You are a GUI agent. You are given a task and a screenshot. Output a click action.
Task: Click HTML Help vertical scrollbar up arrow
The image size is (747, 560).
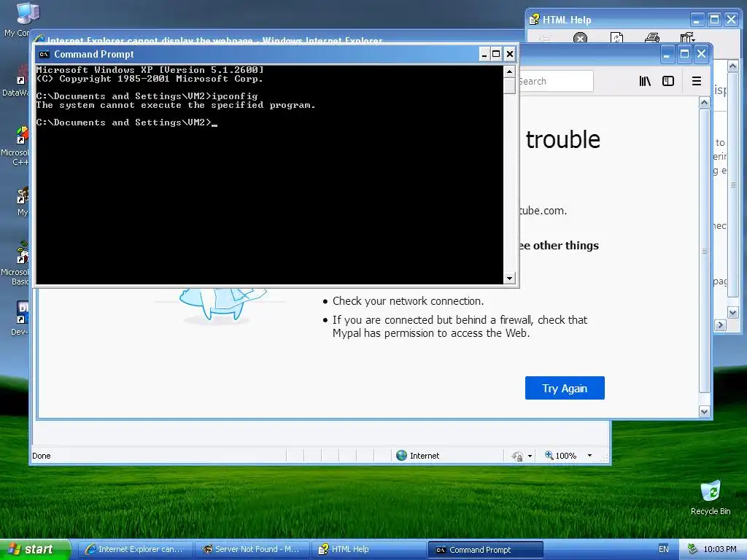732,66
